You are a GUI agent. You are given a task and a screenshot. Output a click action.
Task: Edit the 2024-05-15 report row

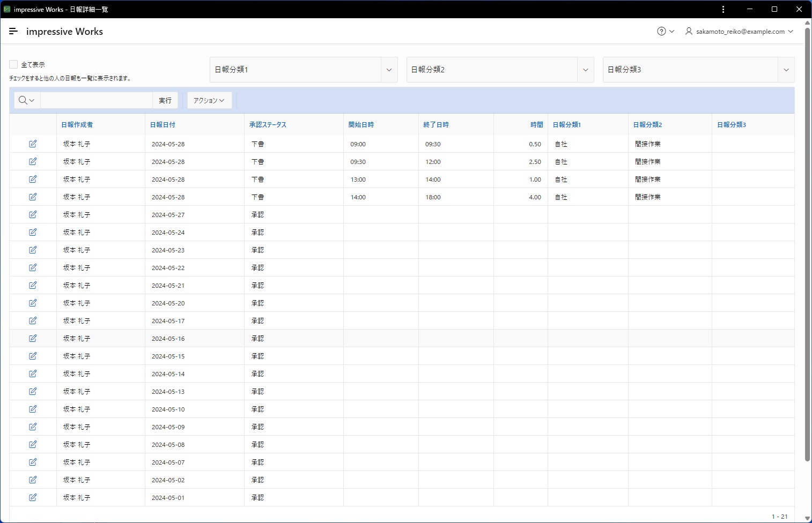[33, 356]
